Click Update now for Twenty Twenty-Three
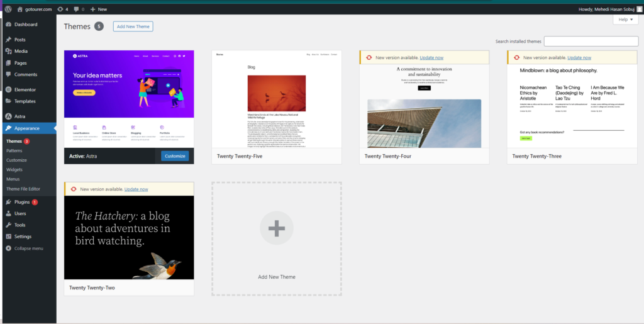The image size is (644, 324). [x=579, y=58]
